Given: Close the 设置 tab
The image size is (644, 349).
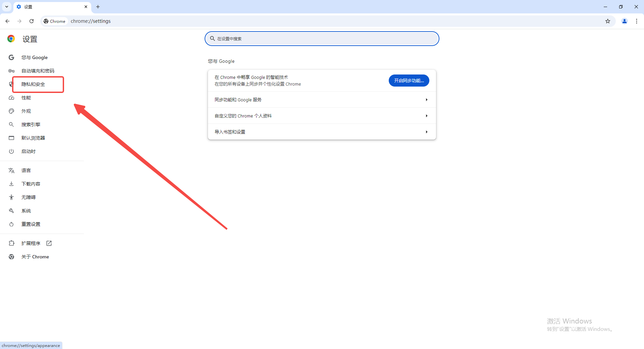Looking at the screenshot, I should tap(86, 7).
